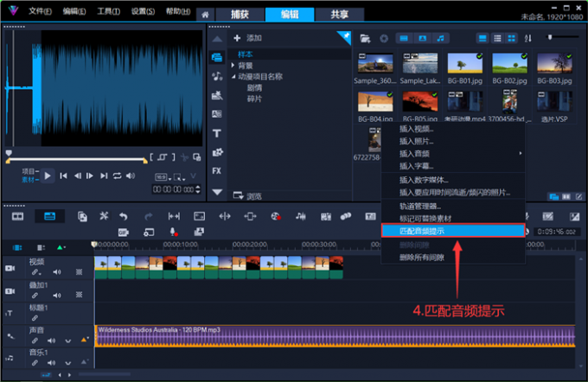This screenshot has height=382, width=588.
Task: Click the Play button in preview panel
Action: point(48,175)
